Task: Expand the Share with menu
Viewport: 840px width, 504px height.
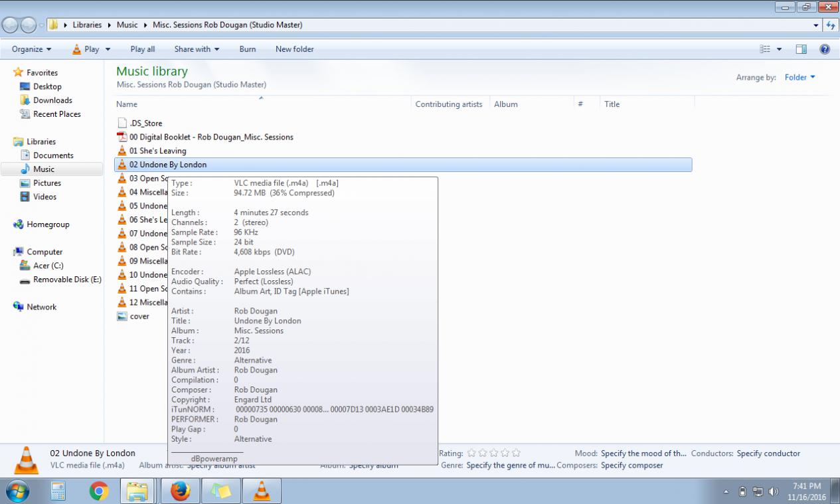Action: tap(197, 49)
